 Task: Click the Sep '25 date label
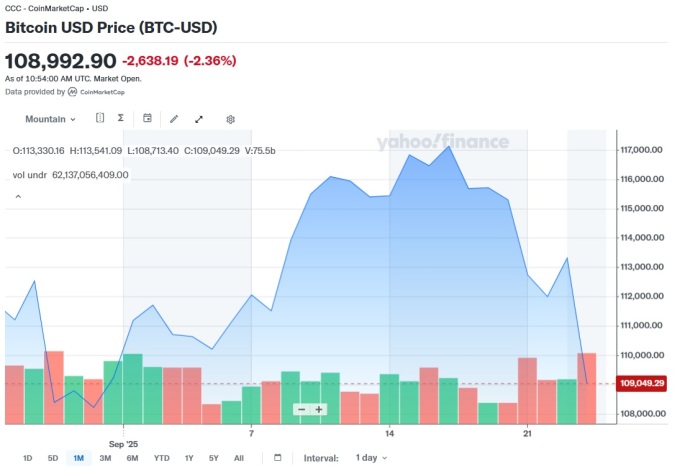pyautogui.click(x=123, y=444)
